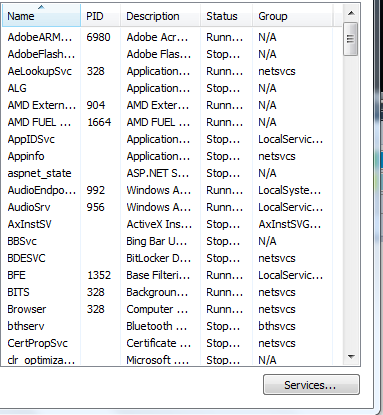This screenshot has width=383, height=415.
Task: Select the BBSvc service
Action: click(22, 241)
